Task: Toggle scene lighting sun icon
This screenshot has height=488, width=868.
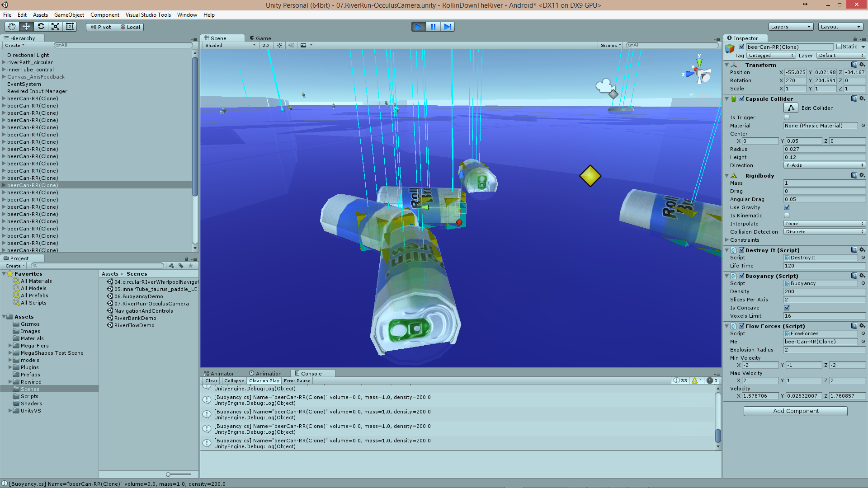Action: click(x=279, y=45)
